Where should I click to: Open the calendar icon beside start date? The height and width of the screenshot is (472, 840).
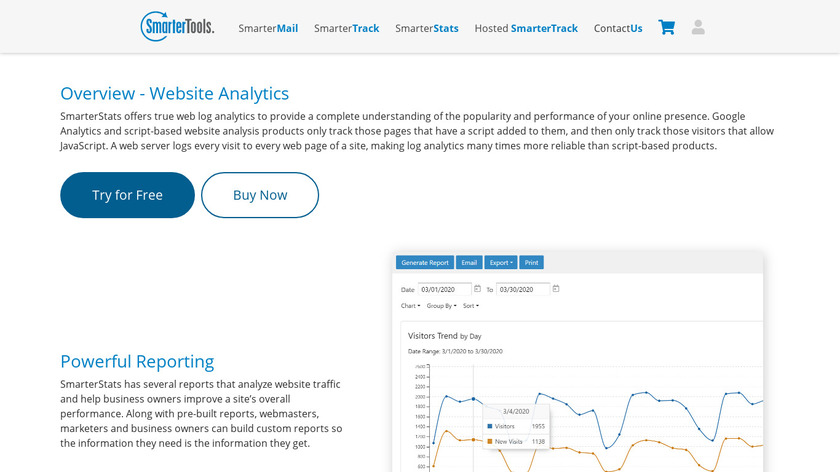[477, 289]
